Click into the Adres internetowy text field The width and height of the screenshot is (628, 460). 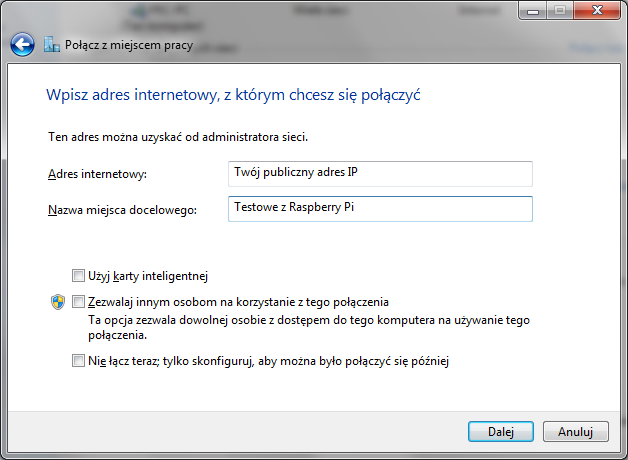click(380, 173)
